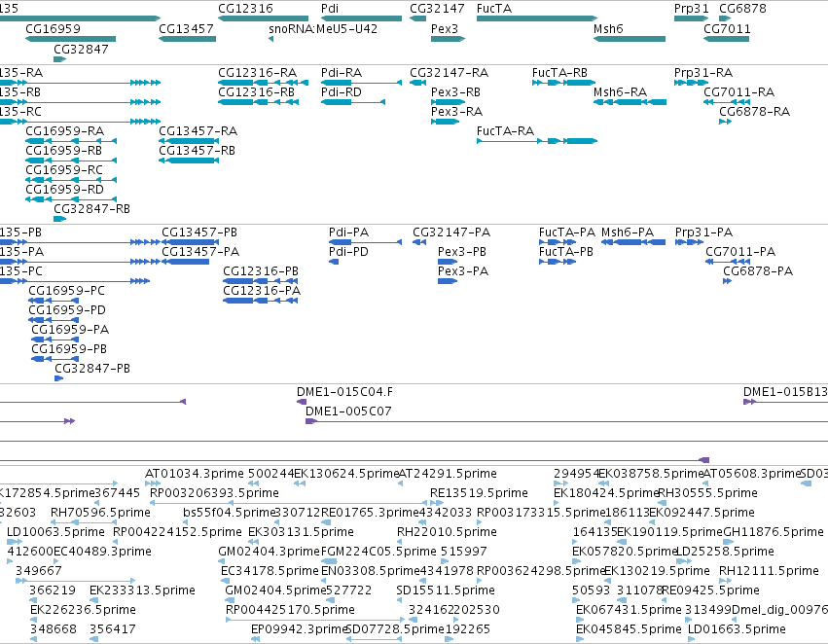
Task: Open transcript label CG32147-RA
Action: 449,73
